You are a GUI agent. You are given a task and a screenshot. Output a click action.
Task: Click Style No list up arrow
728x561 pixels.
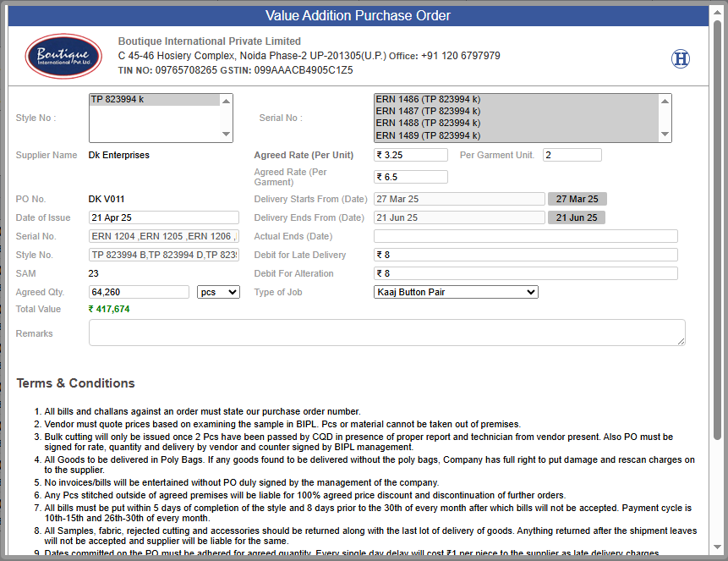point(226,101)
